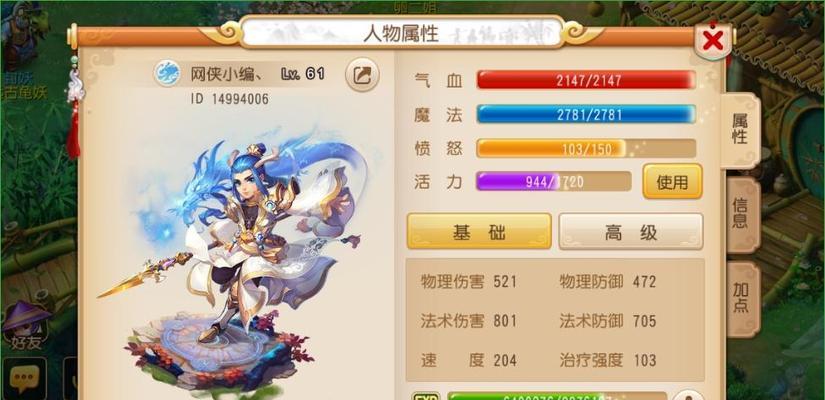
Task: Open the 加点 side tab
Action: coord(741,299)
